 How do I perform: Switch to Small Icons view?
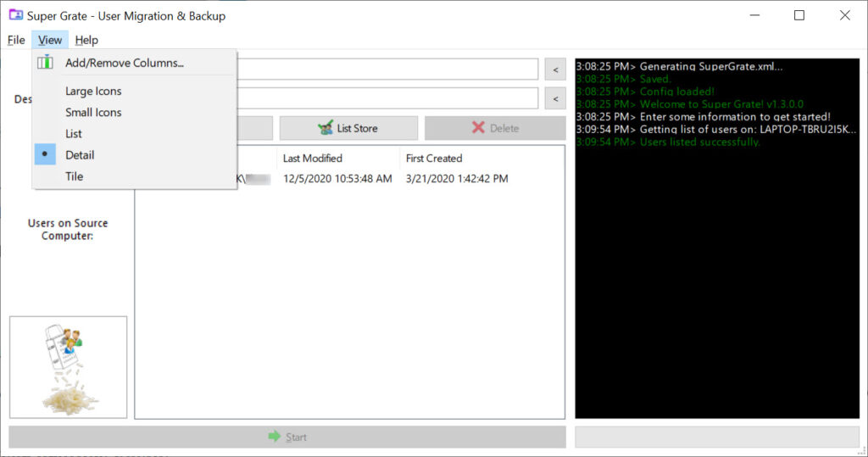[93, 113]
